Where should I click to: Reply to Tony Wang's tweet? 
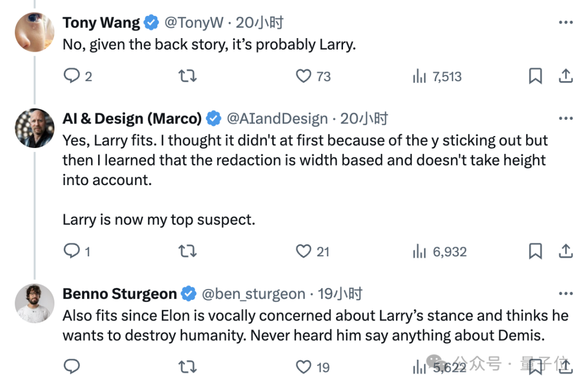coord(72,76)
